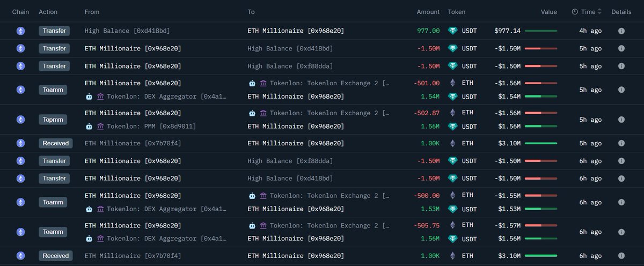
Task: Click the -501.00 ETH amount
Action: pos(427,83)
